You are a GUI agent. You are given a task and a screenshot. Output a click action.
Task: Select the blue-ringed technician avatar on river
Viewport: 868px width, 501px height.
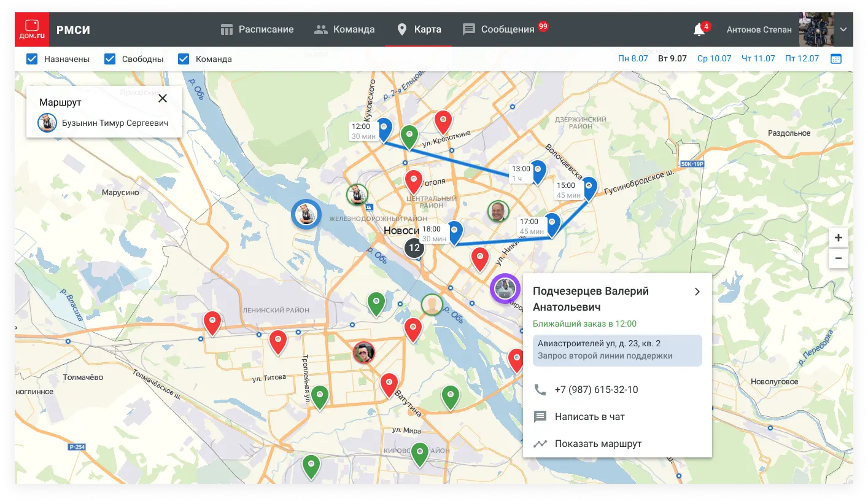coord(306,214)
